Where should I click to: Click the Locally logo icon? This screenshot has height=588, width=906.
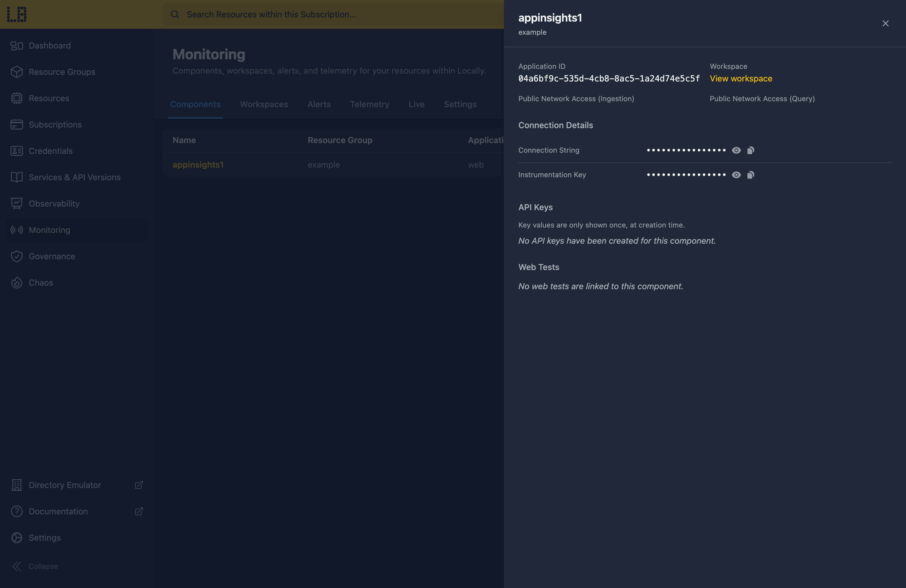(x=17, y=14)
